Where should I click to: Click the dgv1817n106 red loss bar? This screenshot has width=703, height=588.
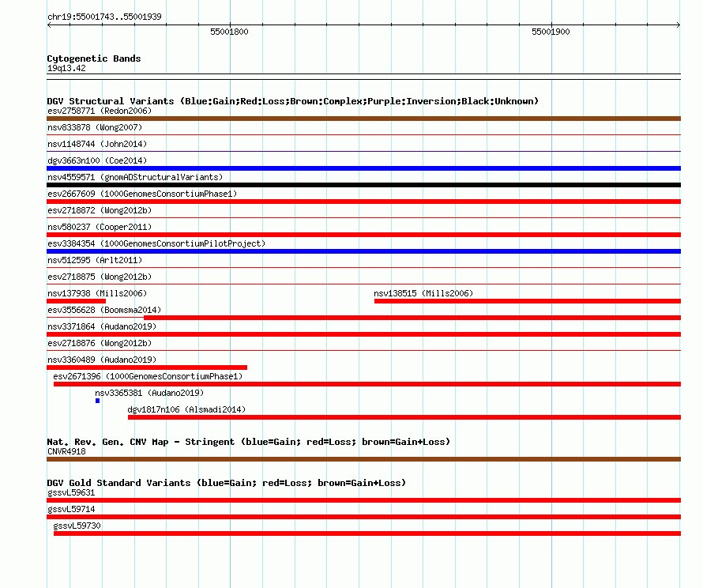click(x=404, y=417)
